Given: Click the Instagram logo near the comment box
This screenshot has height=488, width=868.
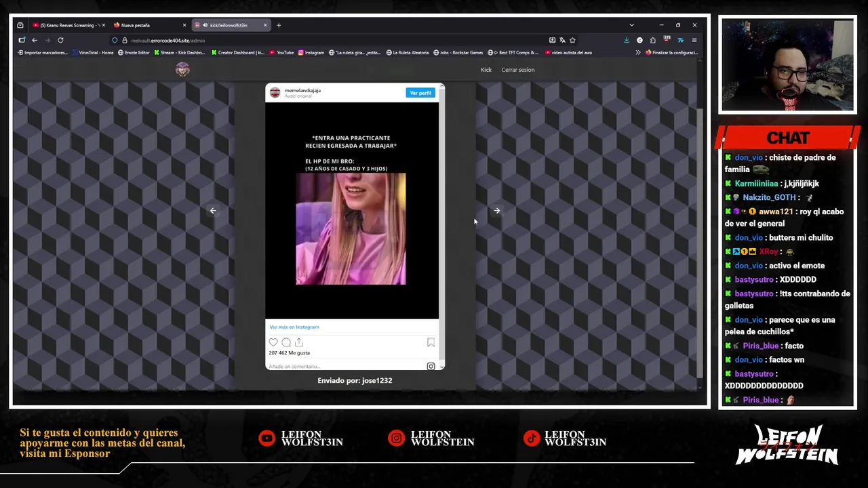Looking at the screenshot, I should tap(431, 366).
